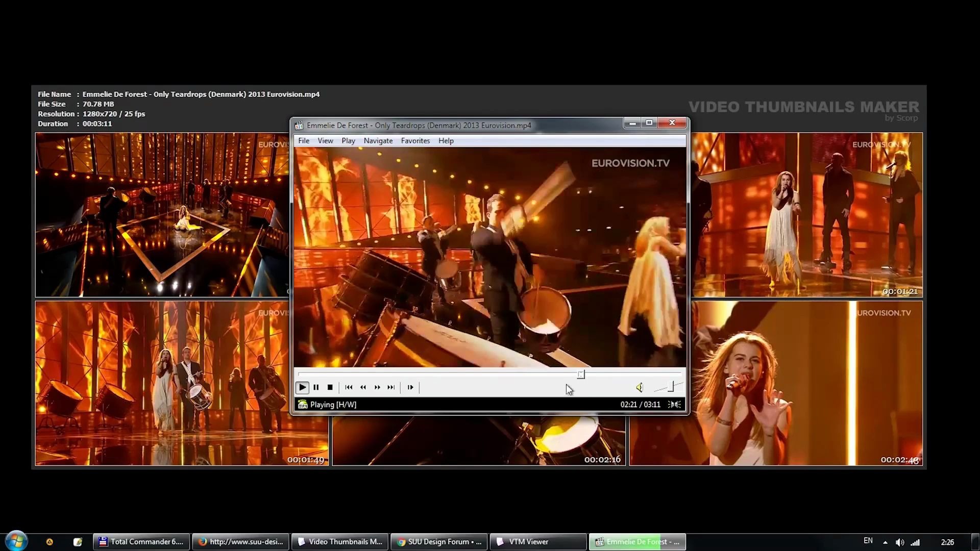The height and width of the screenshot is (551, 980).
Task: Click the taskbar clock showing 2:26
Action: [x=947, y=542]
